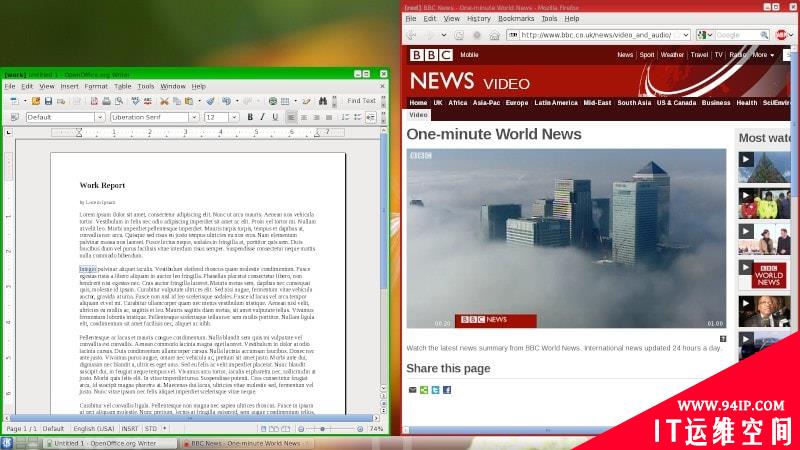This screenshot has height=450, width=800.
Task: Click the BBC World News video thumbnail
Action: [x=764, y=276]
